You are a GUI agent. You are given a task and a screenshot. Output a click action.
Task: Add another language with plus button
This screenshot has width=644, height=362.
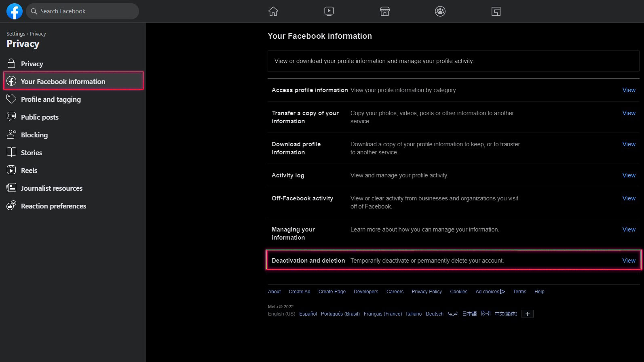click(528, 314)
